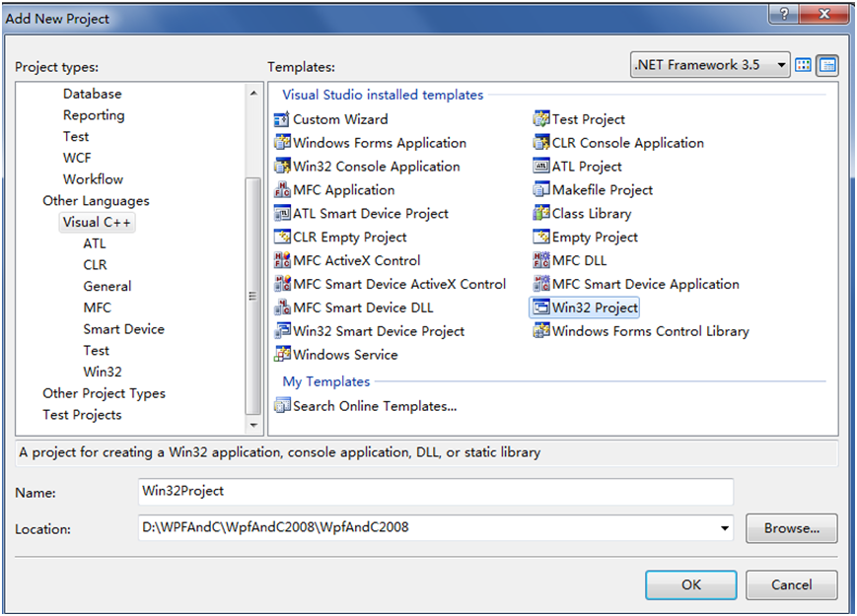Select the CLR Empty Project icon
Image resolution: width=857 pixels, height=616 pixels.
point(282,237)
